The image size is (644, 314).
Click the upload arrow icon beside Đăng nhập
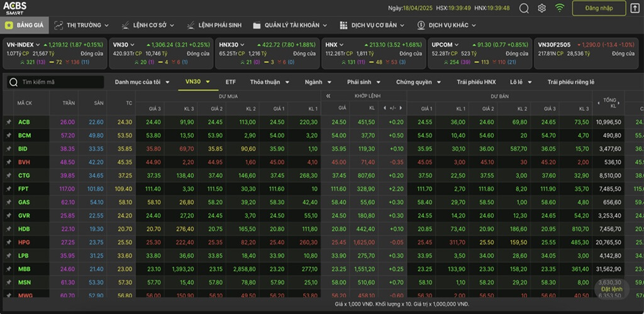pos(635,8)
